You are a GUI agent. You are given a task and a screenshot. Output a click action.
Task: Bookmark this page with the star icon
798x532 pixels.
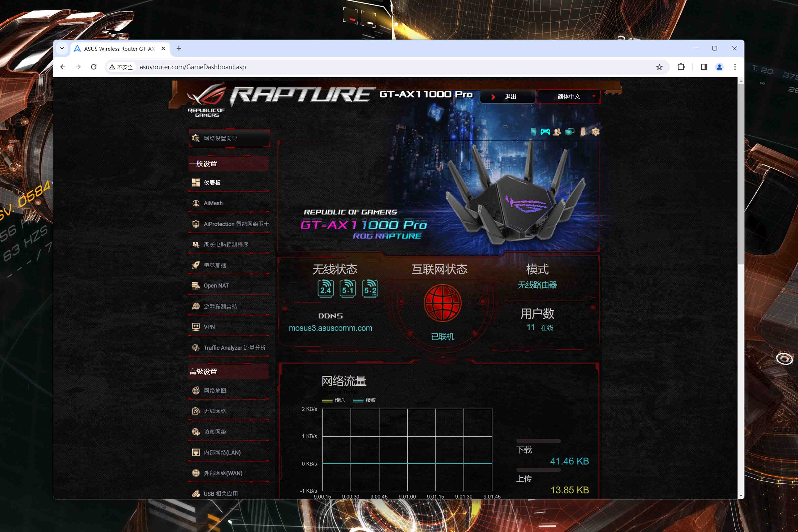coord(659,67)
